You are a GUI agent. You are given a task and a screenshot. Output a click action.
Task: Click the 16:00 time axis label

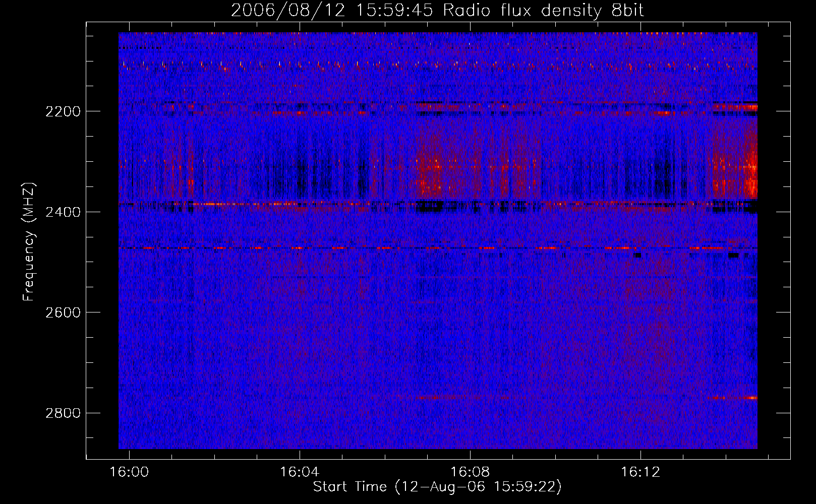[129, 472]
